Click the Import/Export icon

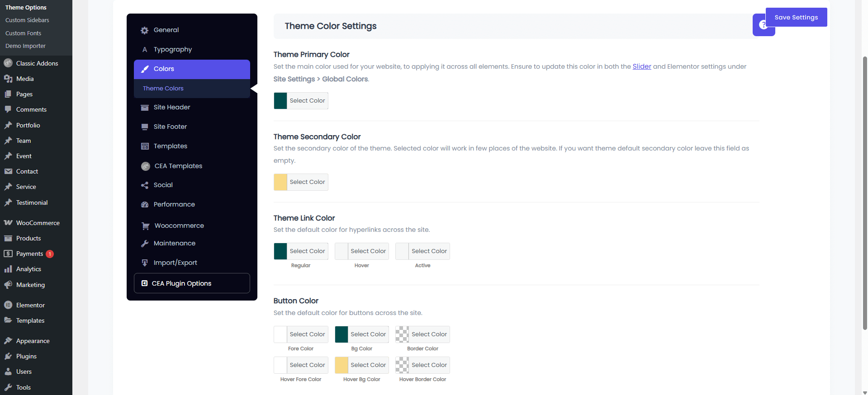tap(145, 263)
